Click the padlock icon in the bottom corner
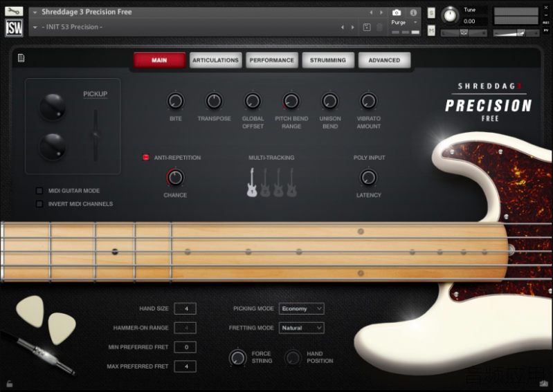 (x=10, y=384)
